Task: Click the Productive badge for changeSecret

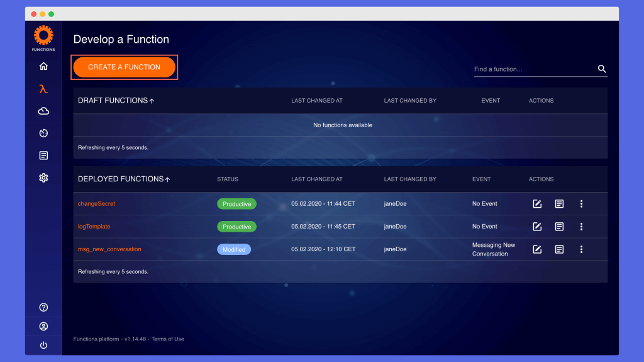Action: 236,203
